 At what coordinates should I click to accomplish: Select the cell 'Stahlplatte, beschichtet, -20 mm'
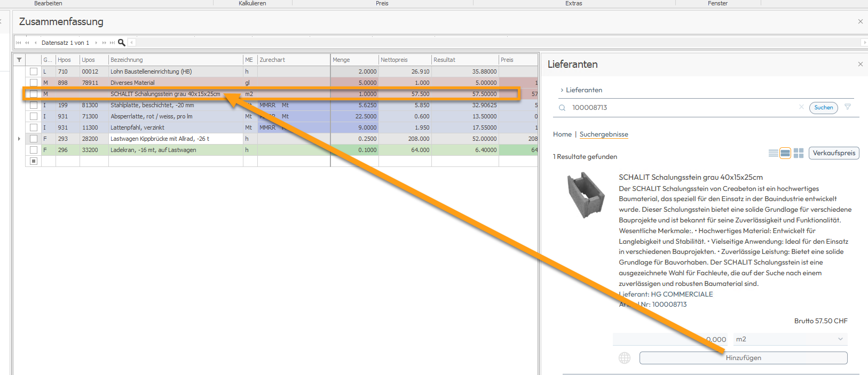click(176, 105)
